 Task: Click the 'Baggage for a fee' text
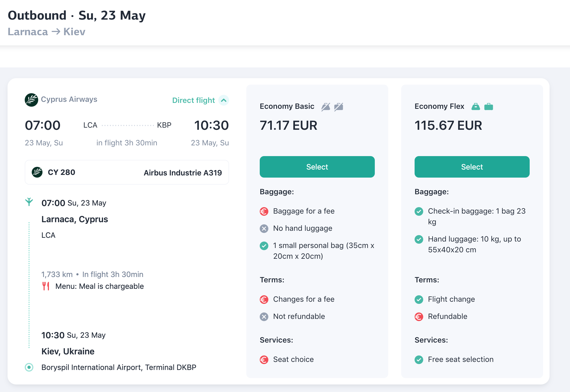[304, 211]
